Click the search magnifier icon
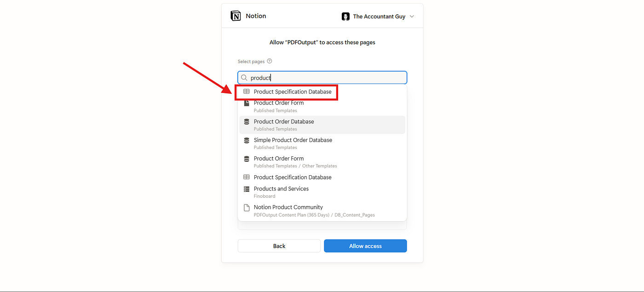The image size is (644, 292). click(x=245, y=78)
